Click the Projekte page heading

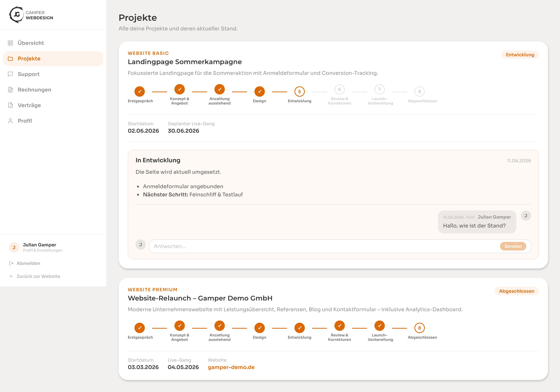click(138, 18)
